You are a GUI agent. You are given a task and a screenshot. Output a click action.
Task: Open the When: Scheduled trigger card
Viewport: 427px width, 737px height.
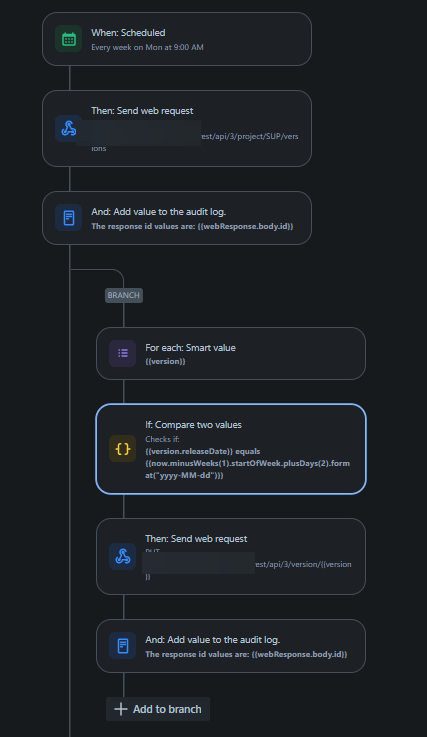pos(177,39)
